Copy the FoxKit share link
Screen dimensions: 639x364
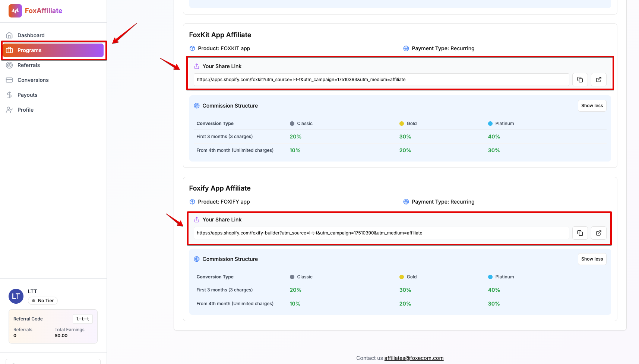pos(580,80)
